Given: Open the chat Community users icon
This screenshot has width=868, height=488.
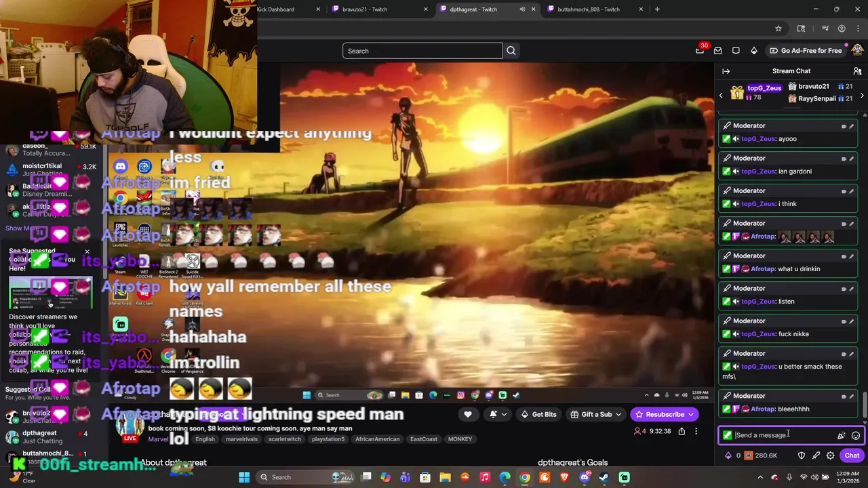Looking at the screenshot, I should (x=857, y=71).
